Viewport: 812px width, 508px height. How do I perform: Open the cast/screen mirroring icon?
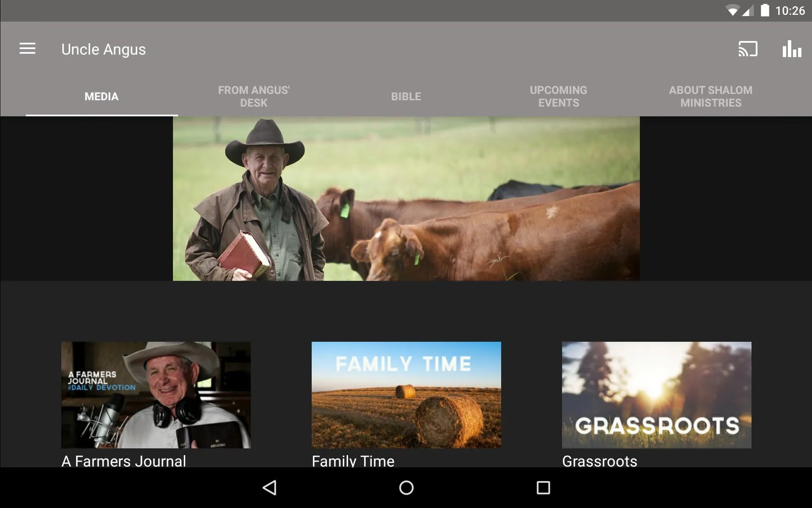748,49
